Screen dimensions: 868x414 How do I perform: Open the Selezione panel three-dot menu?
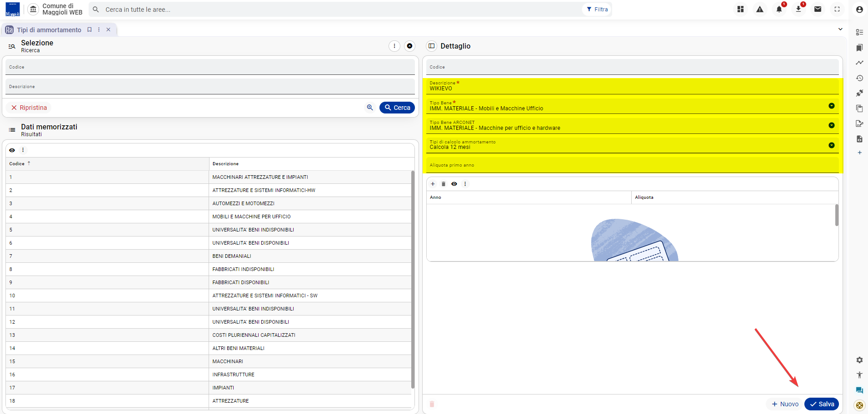[x=394, y=46]
